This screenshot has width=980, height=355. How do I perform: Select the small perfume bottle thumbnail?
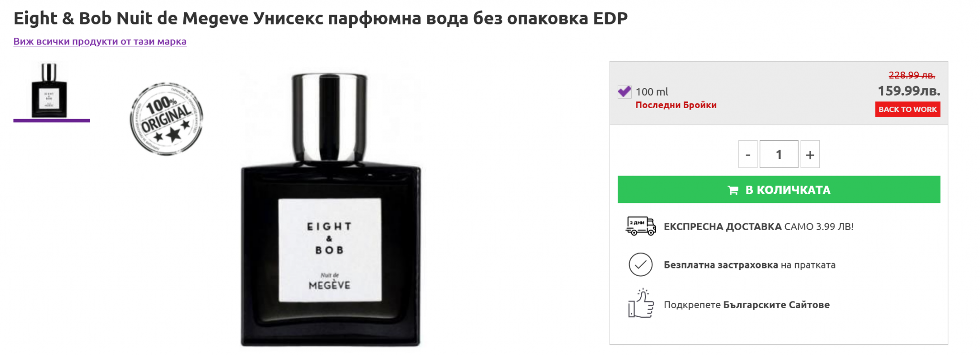[49, 90]
